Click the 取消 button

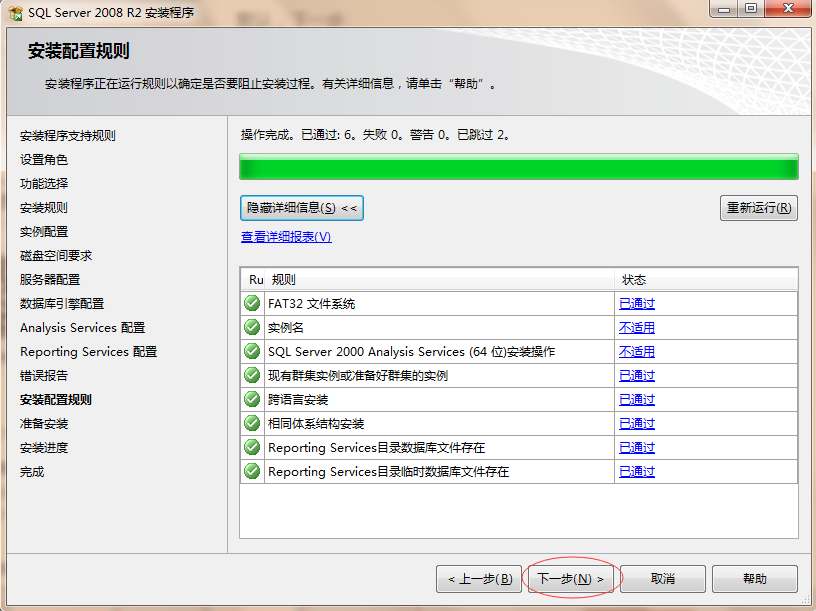click(662, 579)
